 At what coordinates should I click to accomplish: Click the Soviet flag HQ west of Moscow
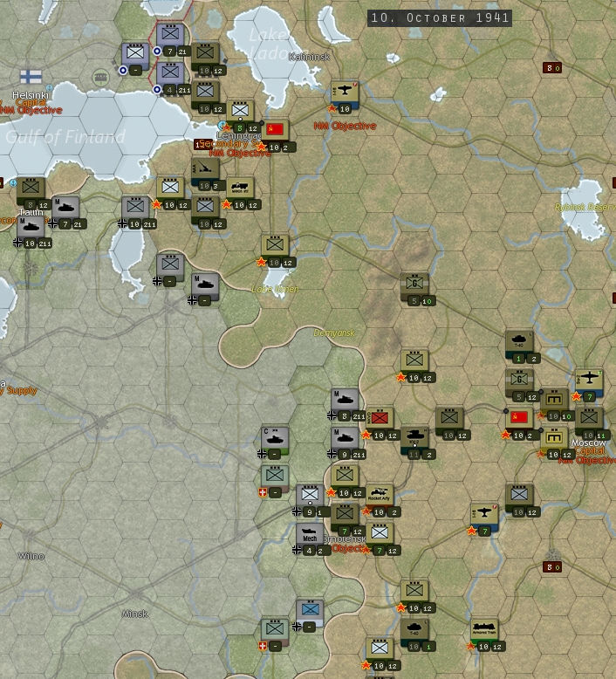pos(519,418)
